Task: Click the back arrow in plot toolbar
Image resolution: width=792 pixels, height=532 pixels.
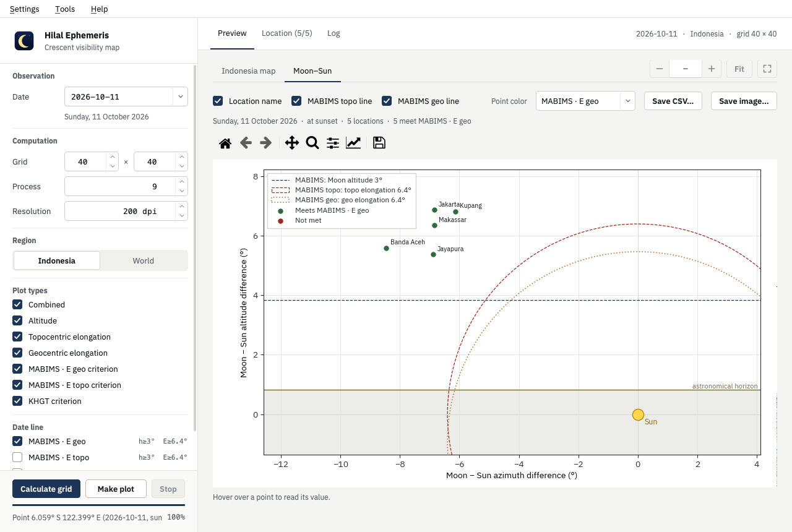Action: pyautogui.click(x=246, y=143)
